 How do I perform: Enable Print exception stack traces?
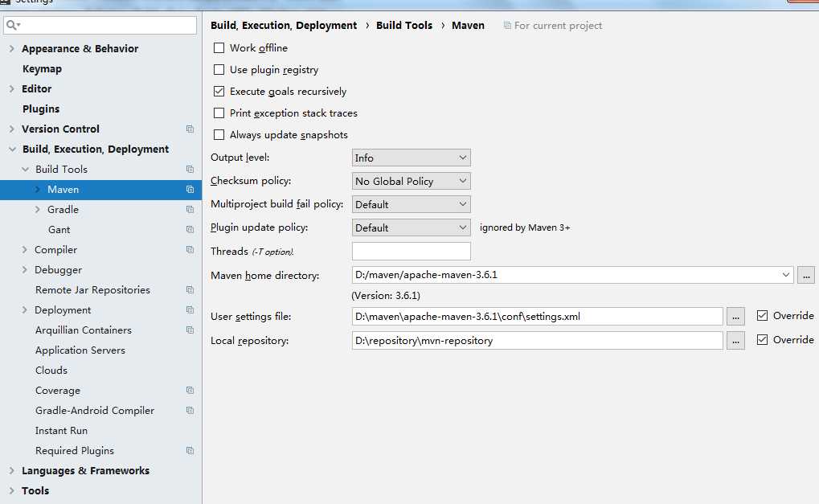219,113
